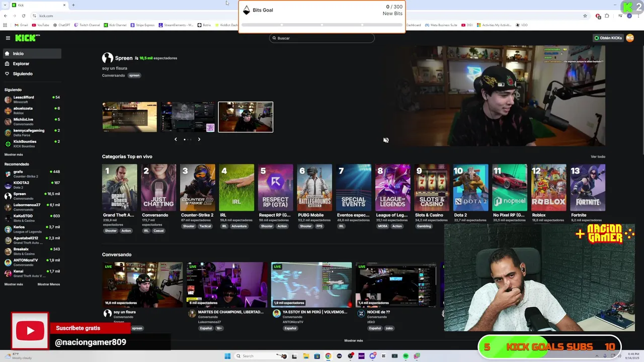
Task: Click Mostrar más below Conversando streams
Action: [x=353, y=340]
